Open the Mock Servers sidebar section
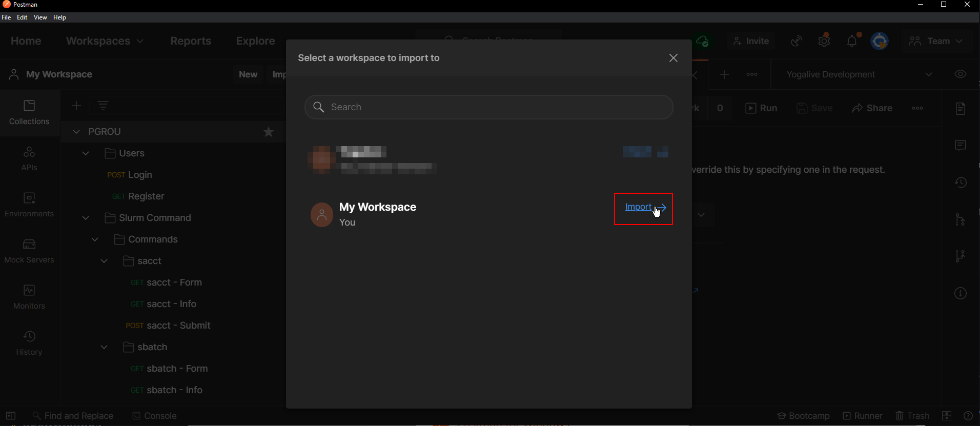Viewport: 980px width, 426px height. coord(29,251)
